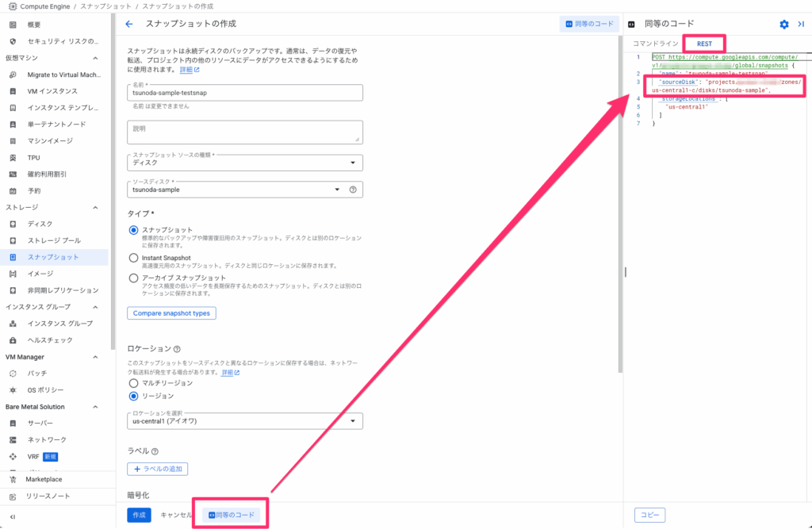
Task: Click the Compare snapshot types button
Action: (171, 313)
